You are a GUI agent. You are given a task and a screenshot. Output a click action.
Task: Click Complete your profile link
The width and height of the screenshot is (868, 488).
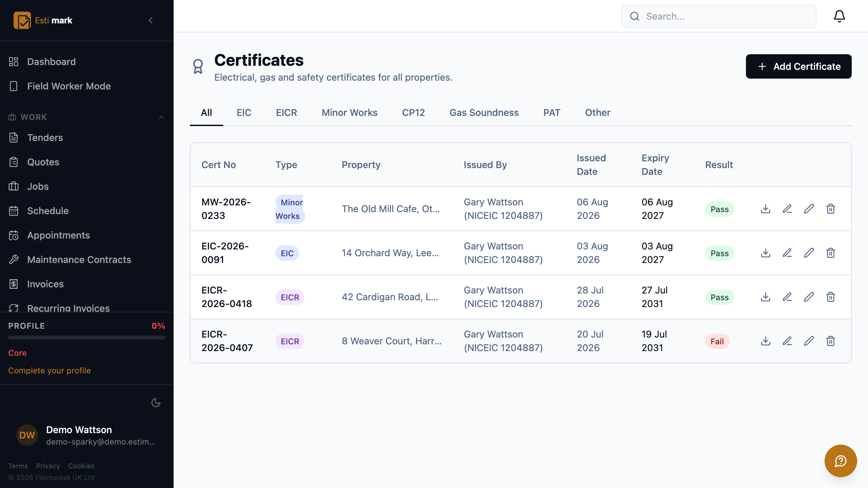click(x=50, y=370)
